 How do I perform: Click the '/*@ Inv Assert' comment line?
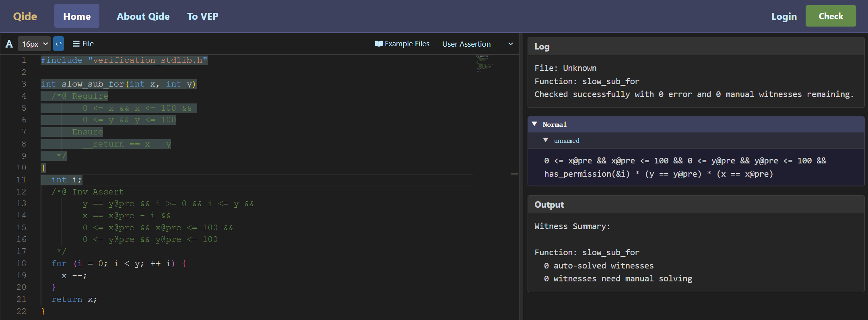tap(87, 192)
